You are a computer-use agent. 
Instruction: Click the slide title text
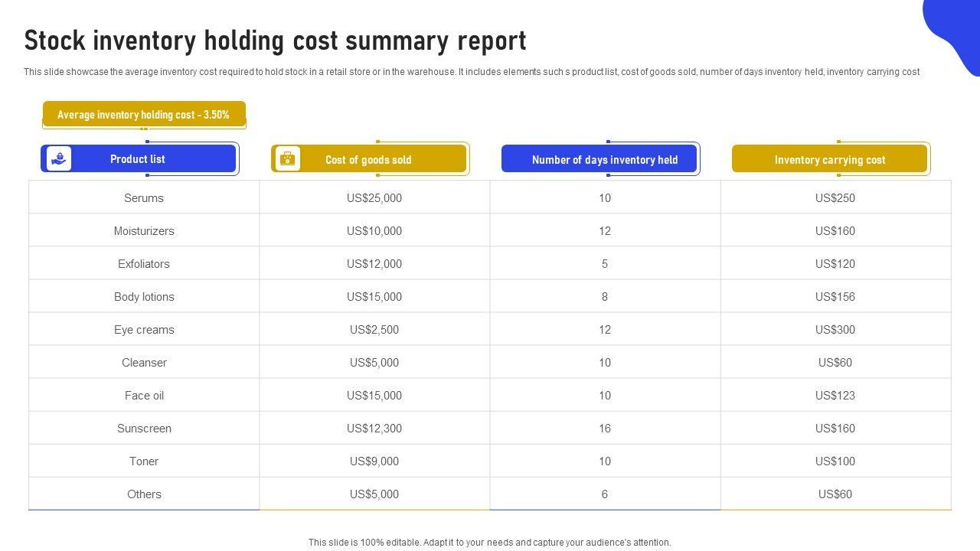click(x=275, y=41)
